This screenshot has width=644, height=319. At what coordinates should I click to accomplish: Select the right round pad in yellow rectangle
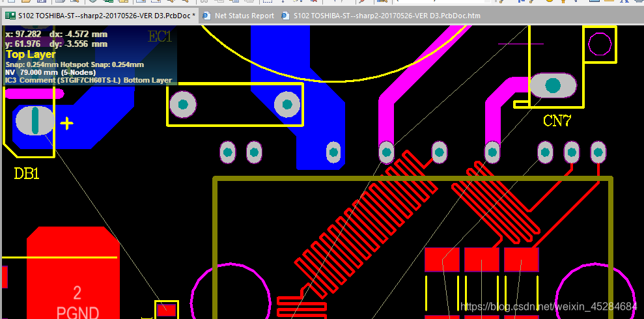click(287, 104)
